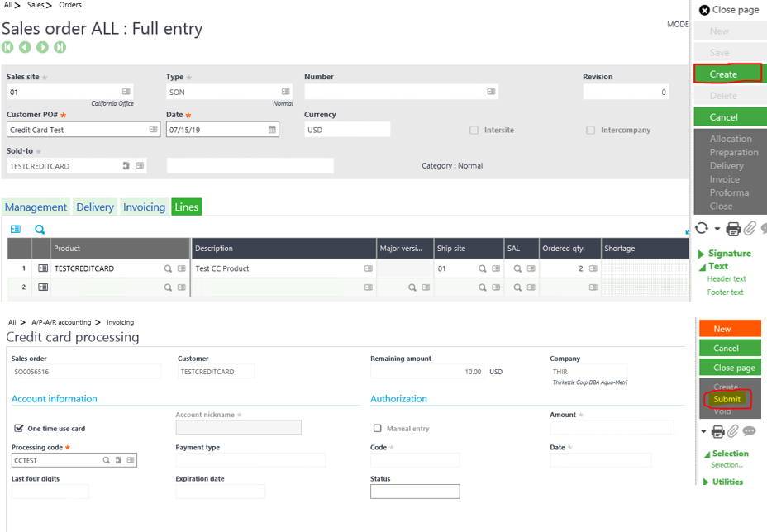Enable the Intersite checkbox
The height and width of the screenshot is (532, 767).
point(474,131)
